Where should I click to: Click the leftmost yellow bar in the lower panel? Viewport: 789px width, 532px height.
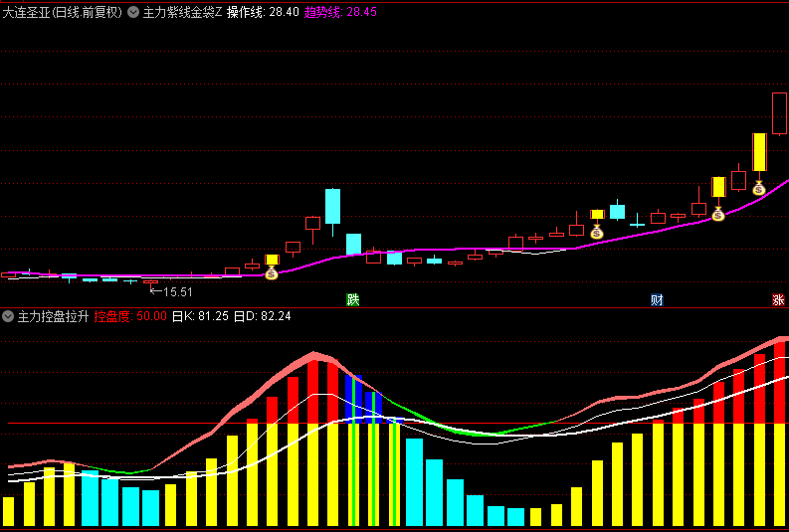tap(8, 510)
